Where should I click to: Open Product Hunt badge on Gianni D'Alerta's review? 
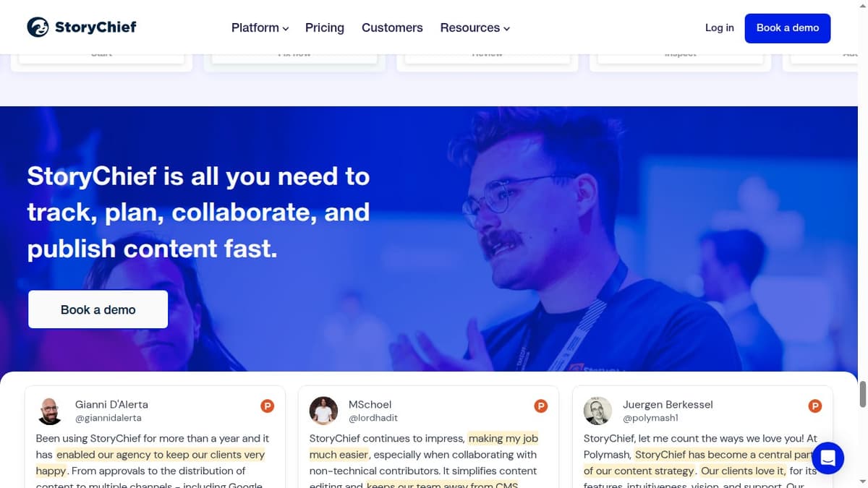pyautogui.click(x=267, y=406)
